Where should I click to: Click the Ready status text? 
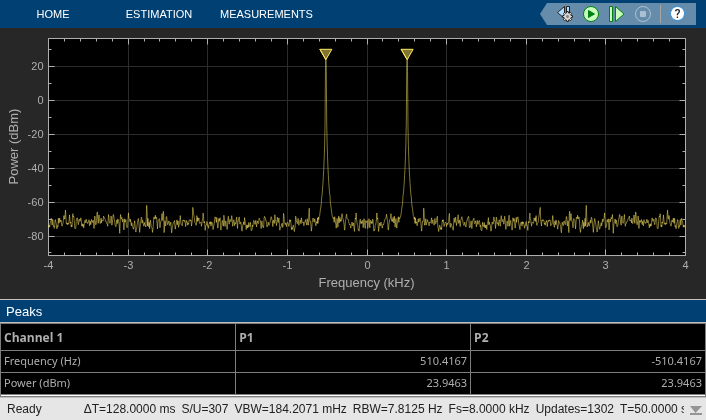24,409
